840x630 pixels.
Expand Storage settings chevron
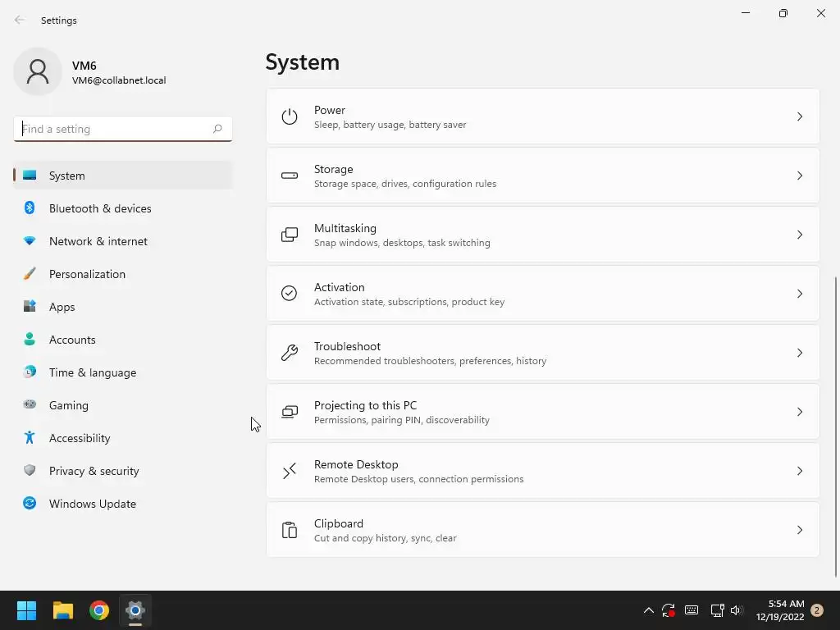coord(800,176)
